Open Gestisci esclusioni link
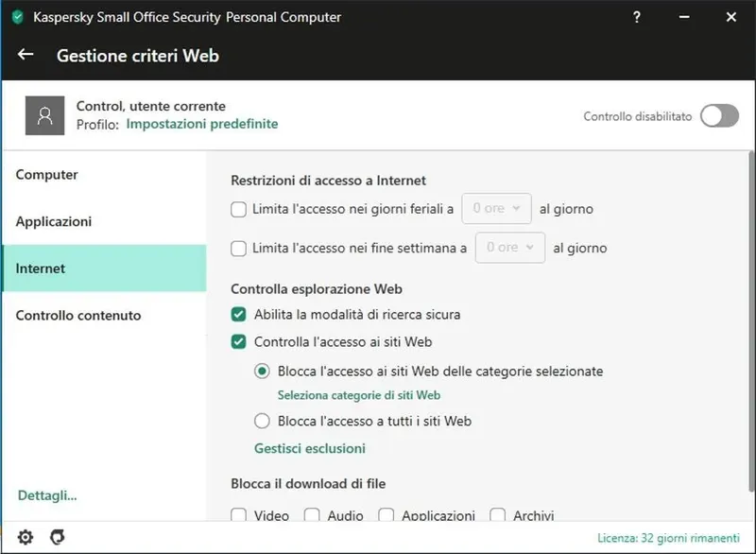Image resolution: width=756 pixels, height=554 pixels. click(310, 448)
